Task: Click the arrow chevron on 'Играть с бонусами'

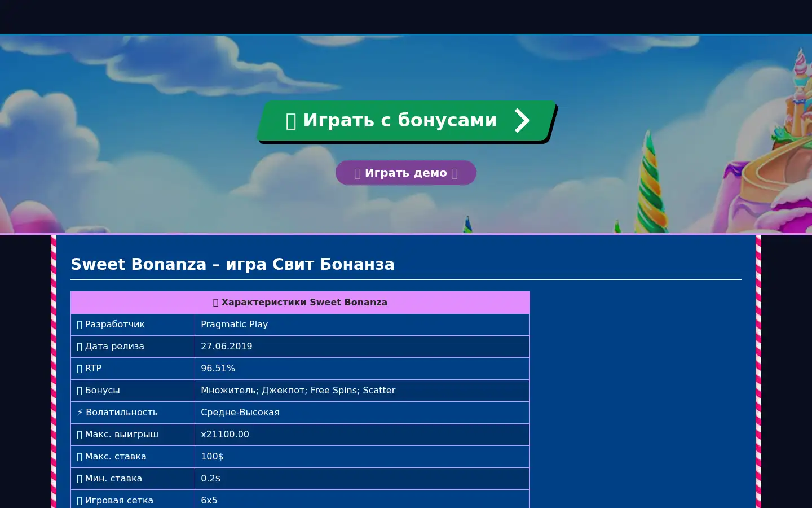Action: click(x=522, y=120)
